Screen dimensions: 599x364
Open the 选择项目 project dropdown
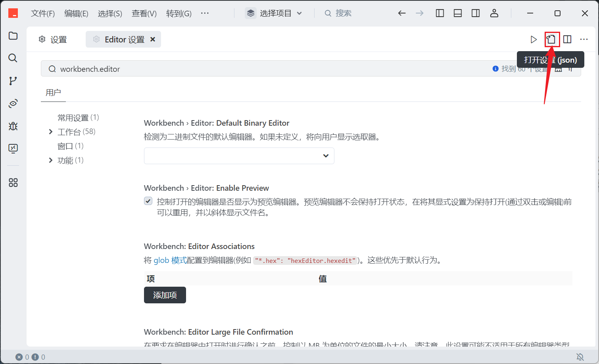point(275,13)
